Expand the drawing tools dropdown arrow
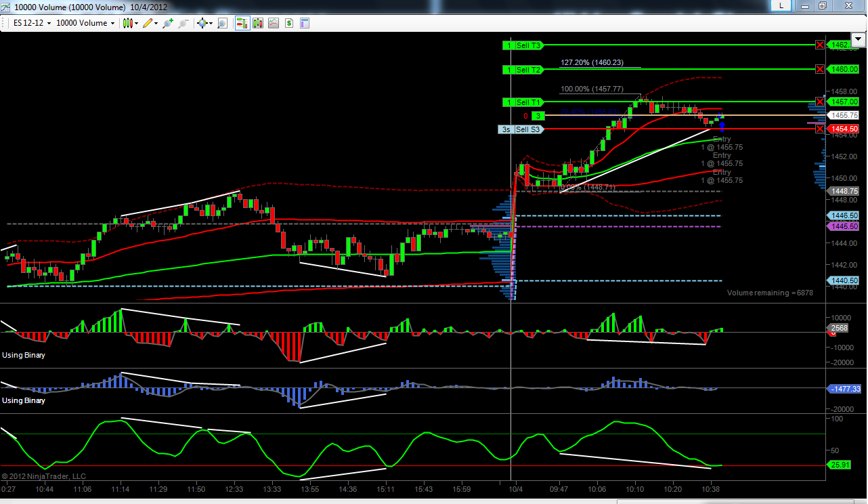Image resolution: width=868 pixels, height=504 pixels. tap(156, 23)
